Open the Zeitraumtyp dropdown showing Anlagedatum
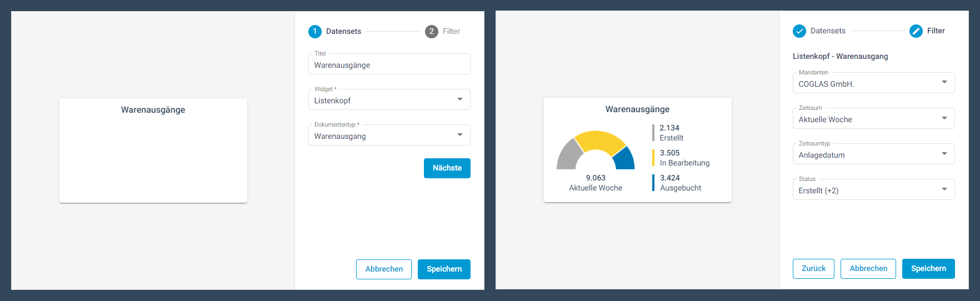The image size is (980, 301). tap(873, 154)
